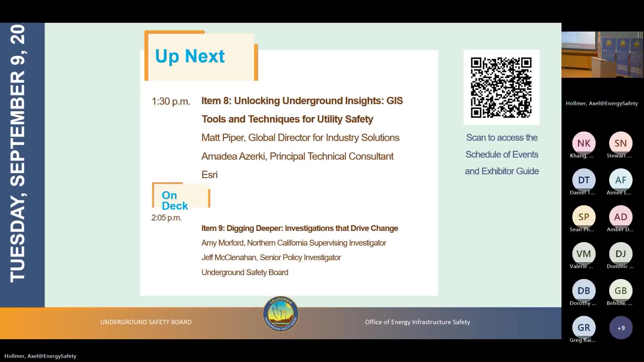The width and height of the screenshot is (644, 362).
Task: Select the VM Valerie avatar
Action: 584,254
